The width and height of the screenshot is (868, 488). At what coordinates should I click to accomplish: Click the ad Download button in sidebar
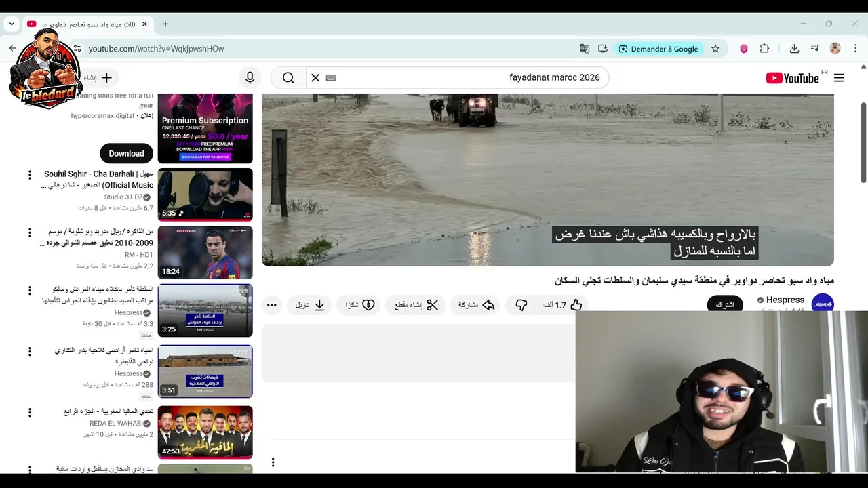coord(127,153)
